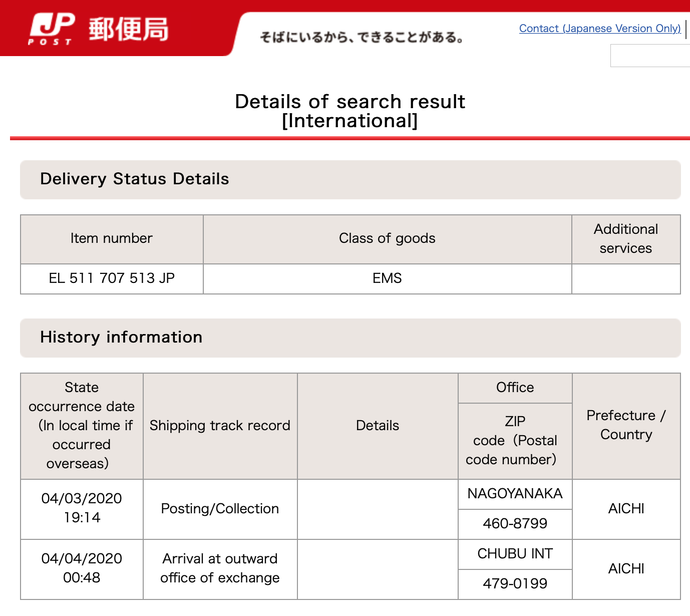Click the Japanese slogan banner text
690x616 pixels.
(362, 38)
